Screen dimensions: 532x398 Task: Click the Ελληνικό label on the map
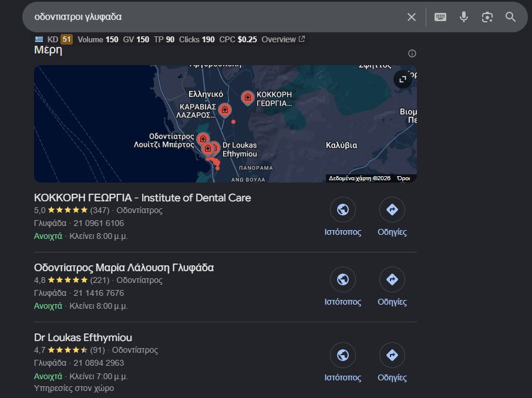(x=206, y=95)
